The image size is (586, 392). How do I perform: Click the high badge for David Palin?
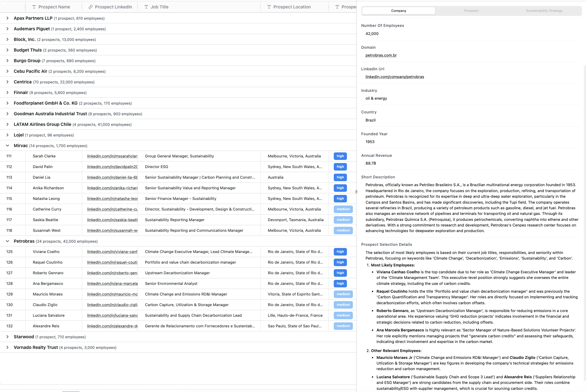click(x=340, y=167)
